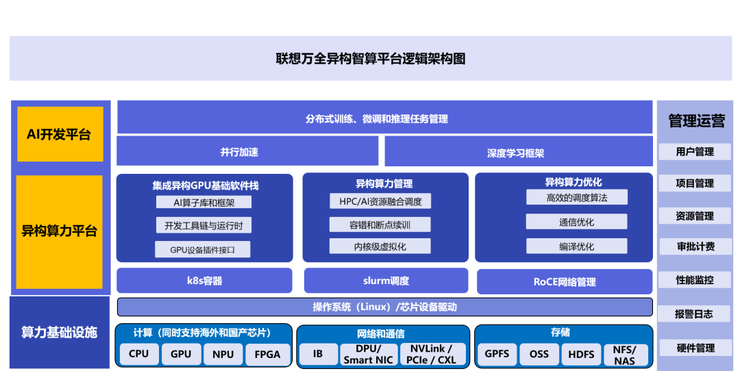Click the 存储 heading
740x384 pixels.
(x=560, y=333)
